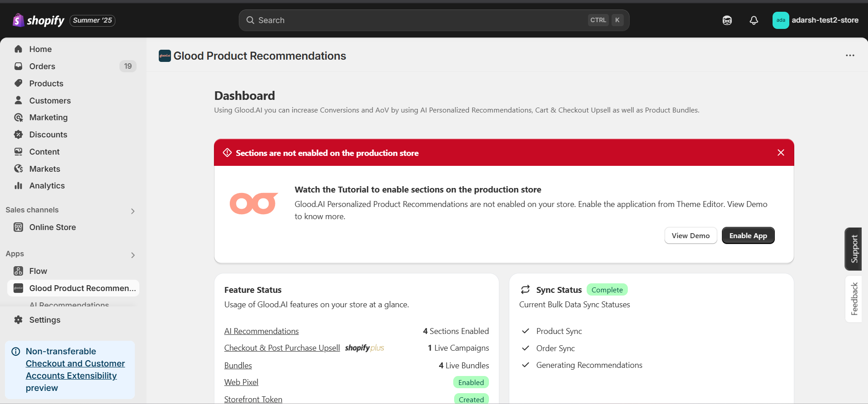Click the Settings gear icon
The image size is (868, 404).
tap(18, 319)
